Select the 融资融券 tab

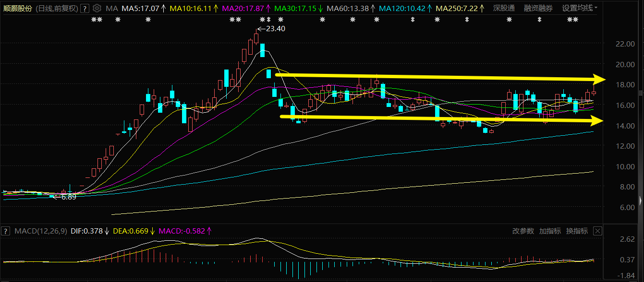pos(538,8)
